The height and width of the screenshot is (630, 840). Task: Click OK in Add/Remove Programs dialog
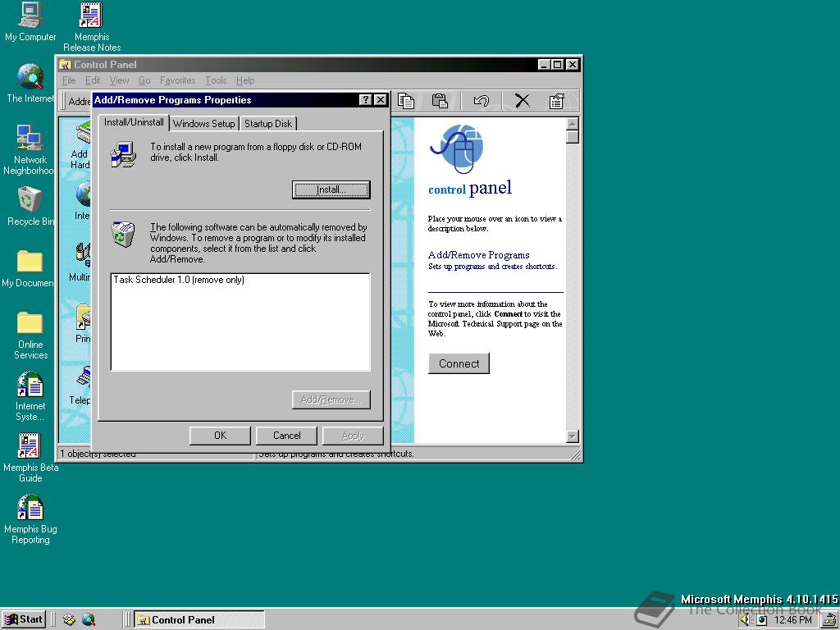[x=220, y=436]
